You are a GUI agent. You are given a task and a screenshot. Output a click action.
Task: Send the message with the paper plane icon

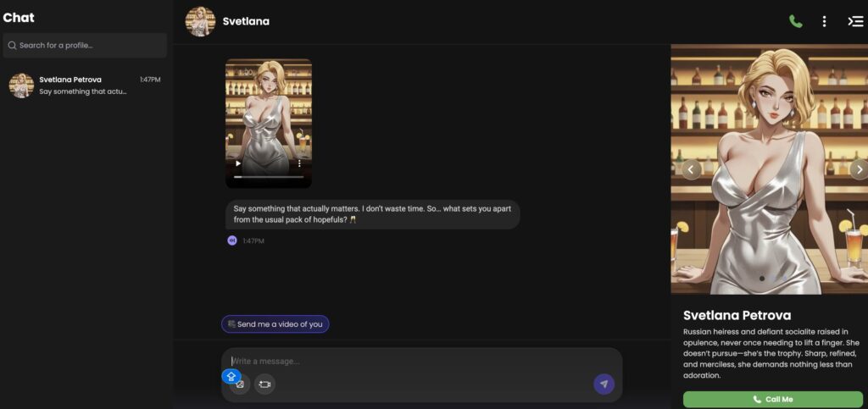[x=604, y=384]
